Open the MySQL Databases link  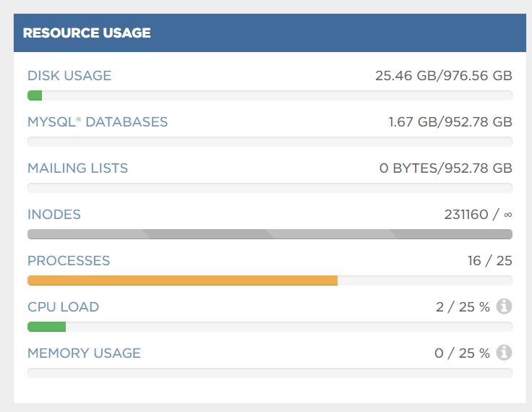[98, 122]
